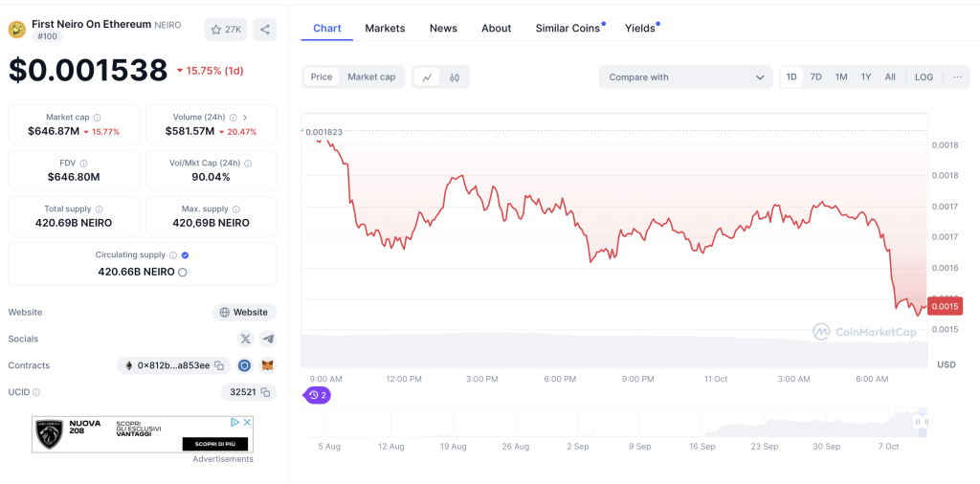Show FDV info icon
980x484 pixels.
pyautogui.click(x=84, y=163)
